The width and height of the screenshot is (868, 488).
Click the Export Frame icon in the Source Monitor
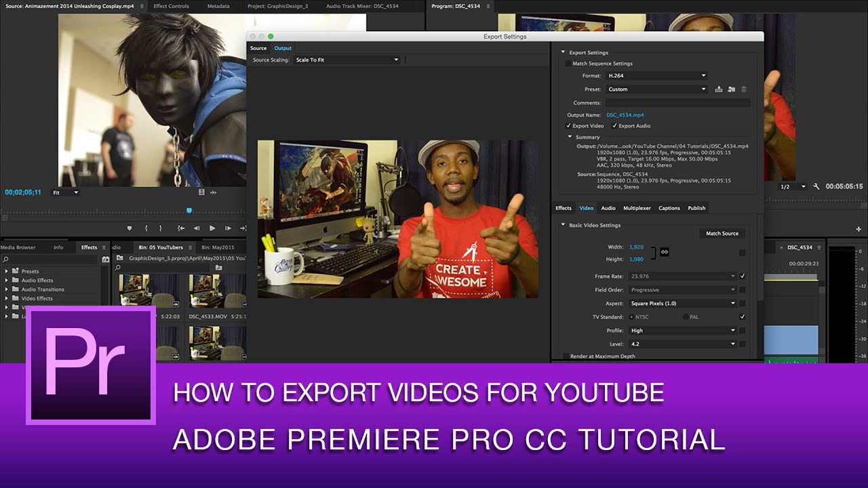pyautogui.click(x=201, y=192)
